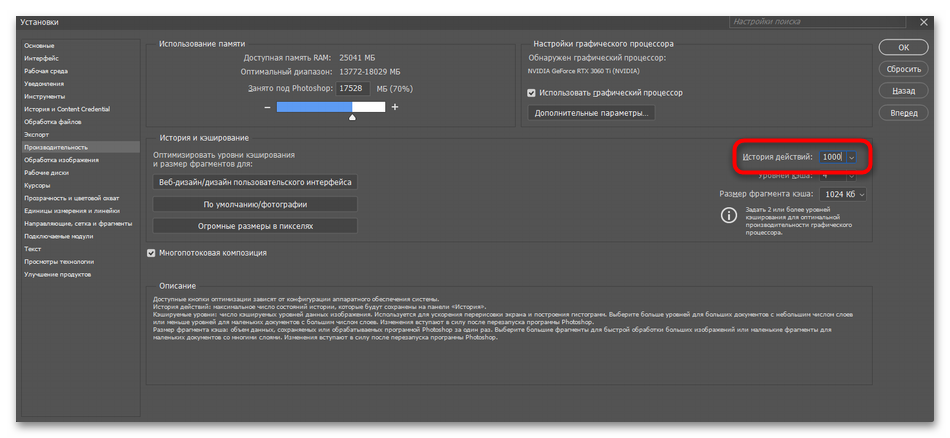
Task: Click the plus icon to increase memory usage
Action: tap(395, 107)
